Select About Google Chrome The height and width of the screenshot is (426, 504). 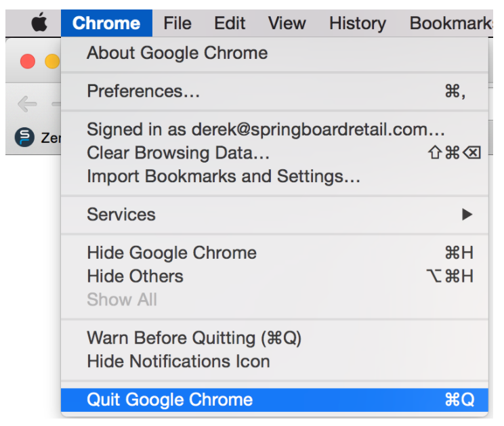pyautogui.click(x=177, y=53)
